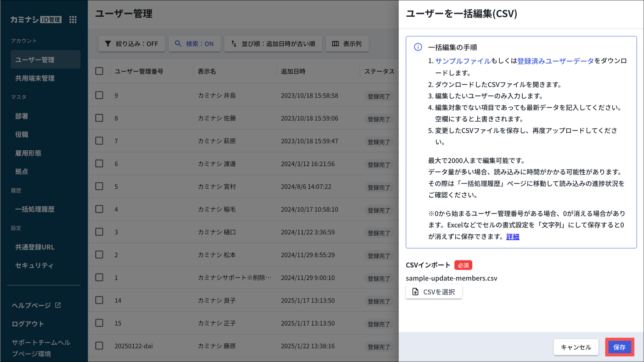644x362 pixels.
Task: Click the 詳細 details link
Action: pos(513,237)
